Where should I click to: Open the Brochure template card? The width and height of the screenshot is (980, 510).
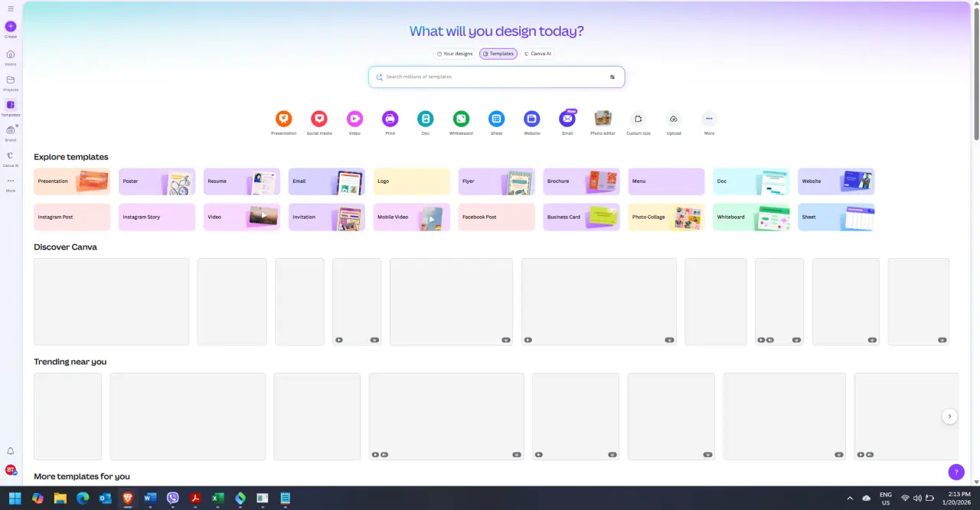(x=582, y=181)
